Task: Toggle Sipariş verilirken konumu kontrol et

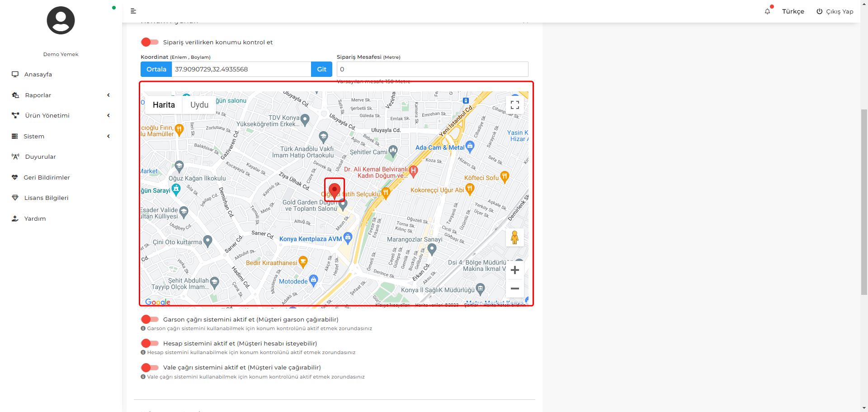Action: pyautogui.click(x=150, y=42)
